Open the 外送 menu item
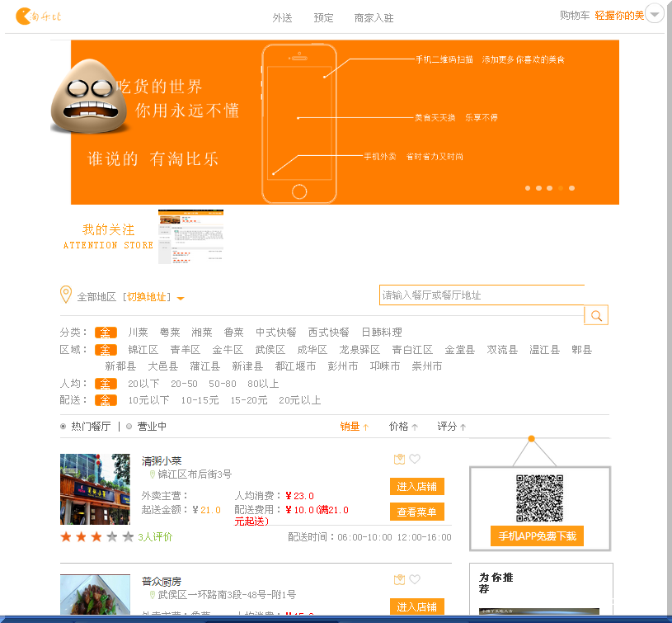 [x=282, y=17]
